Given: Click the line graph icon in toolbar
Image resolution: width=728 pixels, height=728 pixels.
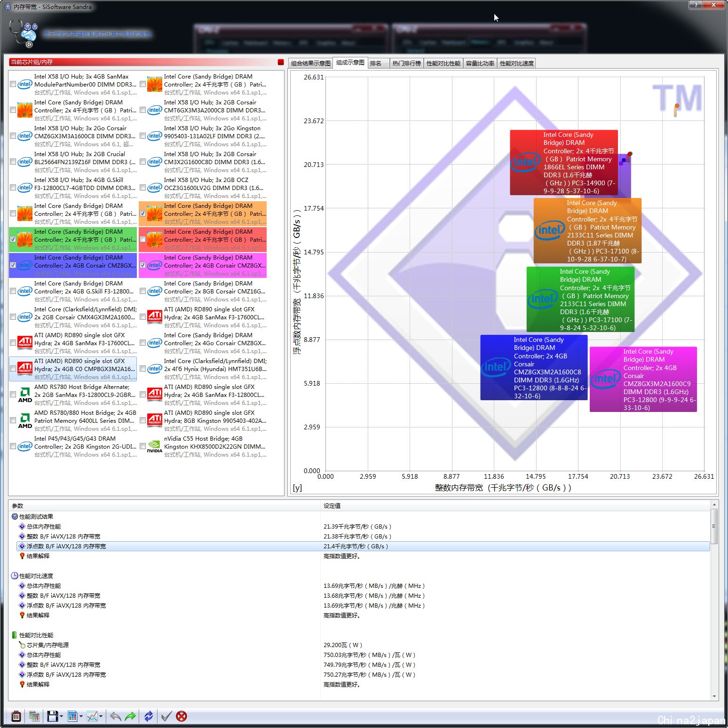Looking at the screenshot, I should 92,716.
